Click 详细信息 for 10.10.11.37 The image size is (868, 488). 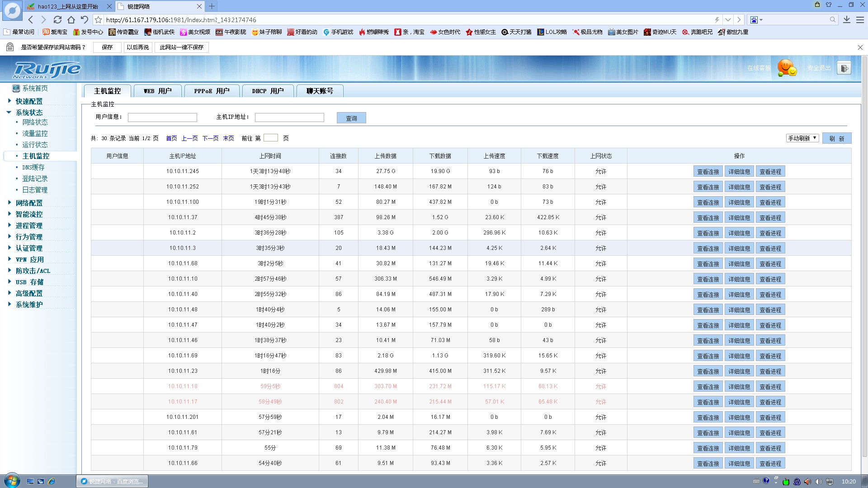pyautogui.click(x=739, y=218)
